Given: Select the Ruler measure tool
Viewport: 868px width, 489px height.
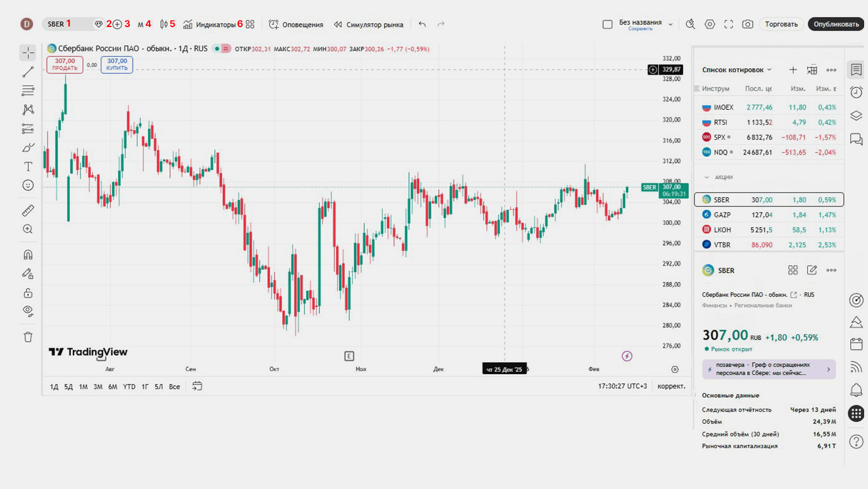Looking at the screenshot, I should [28, 210].
